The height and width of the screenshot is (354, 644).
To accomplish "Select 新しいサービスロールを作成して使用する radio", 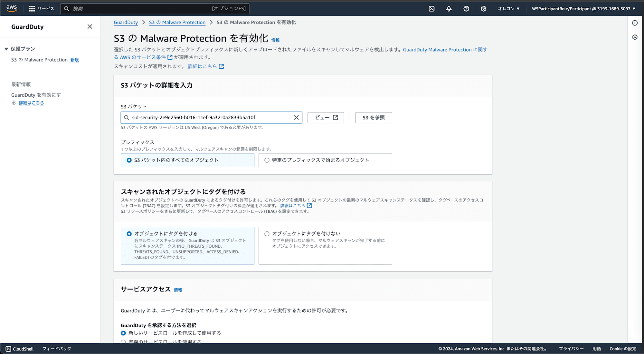I will (123, 333).
